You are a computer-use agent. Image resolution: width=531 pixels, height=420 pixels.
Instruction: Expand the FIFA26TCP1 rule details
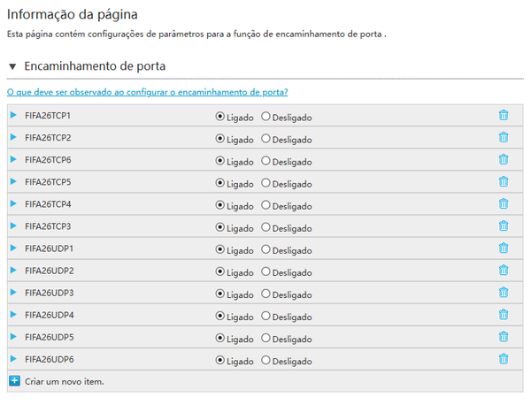[x=13, y=116]
